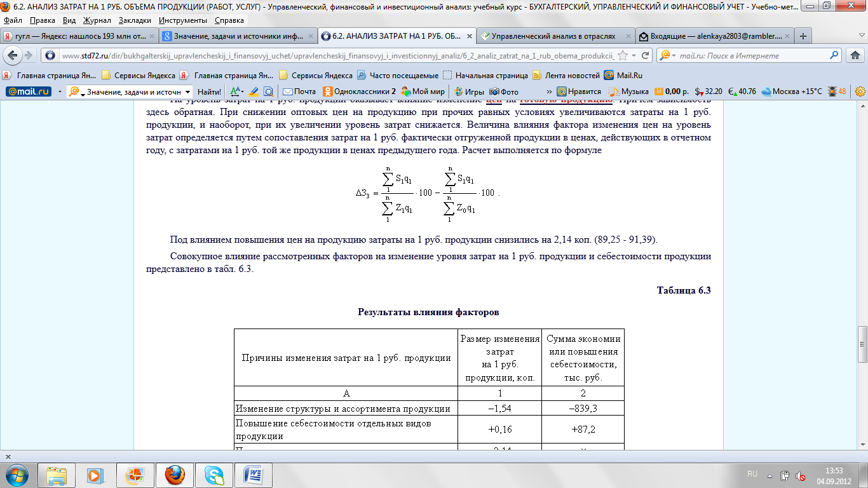Expand hidden toolbar items chevron

coord(548,91)
